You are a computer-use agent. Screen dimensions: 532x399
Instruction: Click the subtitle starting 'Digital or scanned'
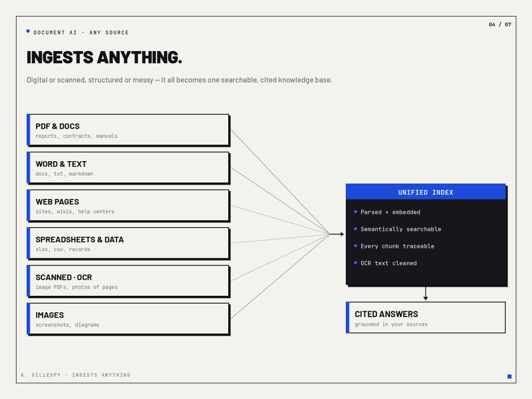179,80
